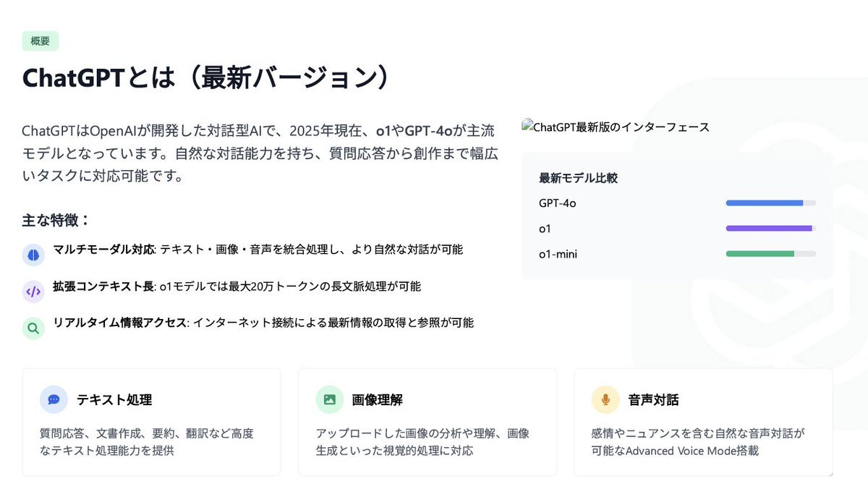
Task: Click the code brackets icon for 拡張コンテキスト長
Action: [33, 292]
